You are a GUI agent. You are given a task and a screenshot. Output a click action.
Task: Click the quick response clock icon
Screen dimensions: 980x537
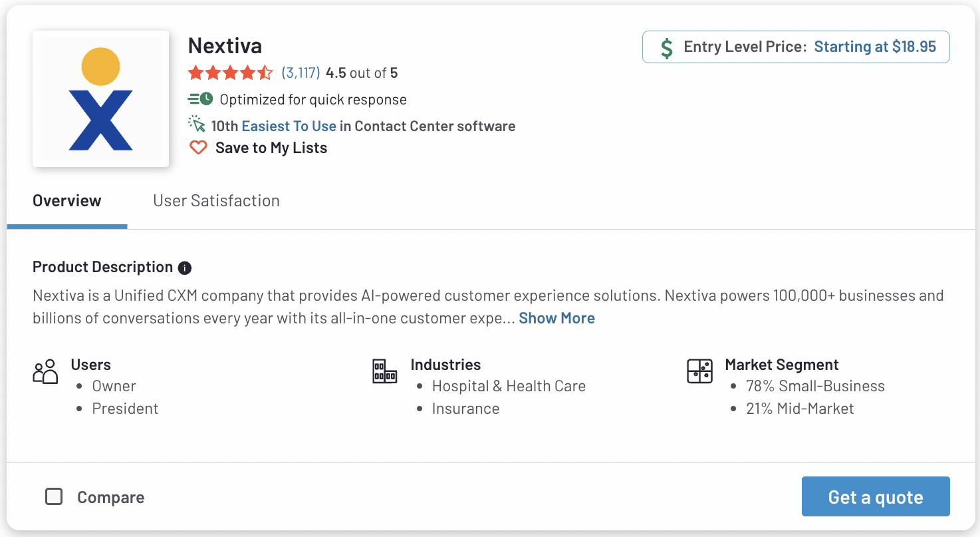(x=200, y=99)
